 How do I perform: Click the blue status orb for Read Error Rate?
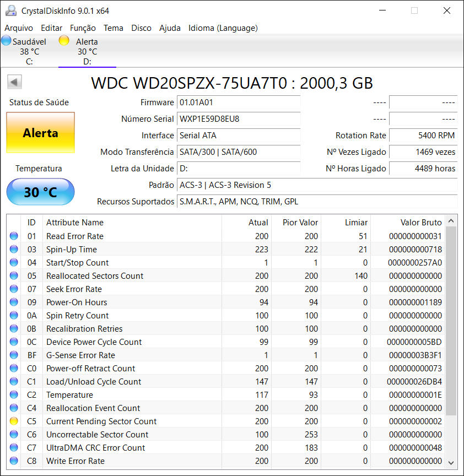pos(14,236)
